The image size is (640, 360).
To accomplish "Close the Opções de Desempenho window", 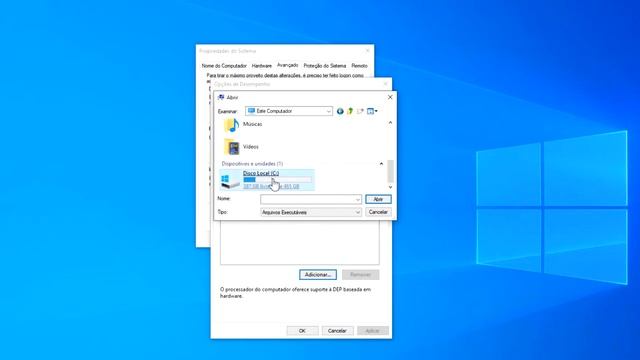I will point(386,84).
